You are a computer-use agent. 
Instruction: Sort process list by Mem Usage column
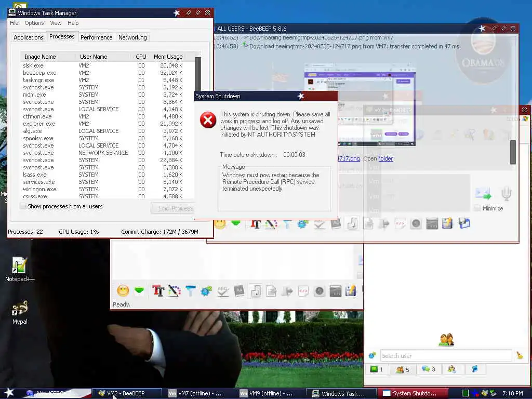(168, 57)
